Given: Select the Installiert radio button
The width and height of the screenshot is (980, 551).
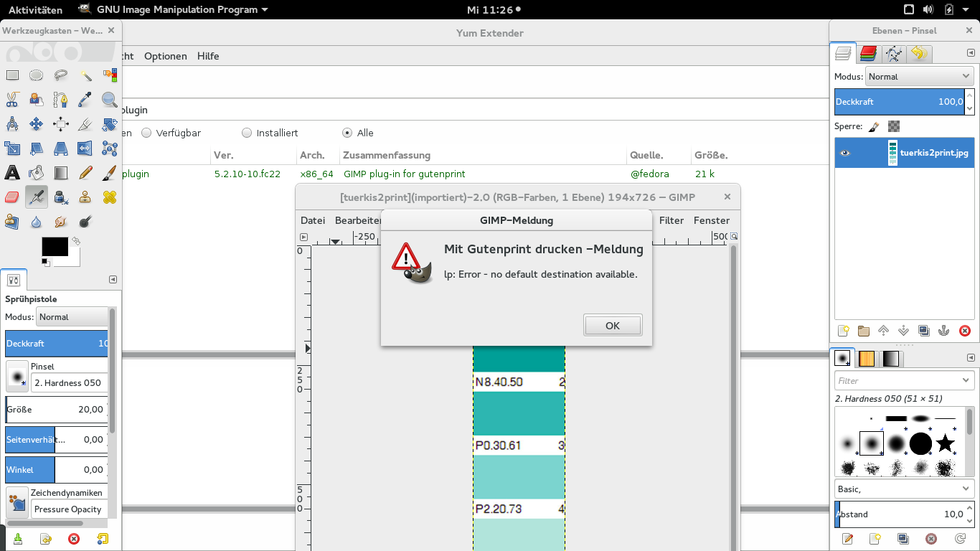Looking at the screenshot, I should pos(247,133).
